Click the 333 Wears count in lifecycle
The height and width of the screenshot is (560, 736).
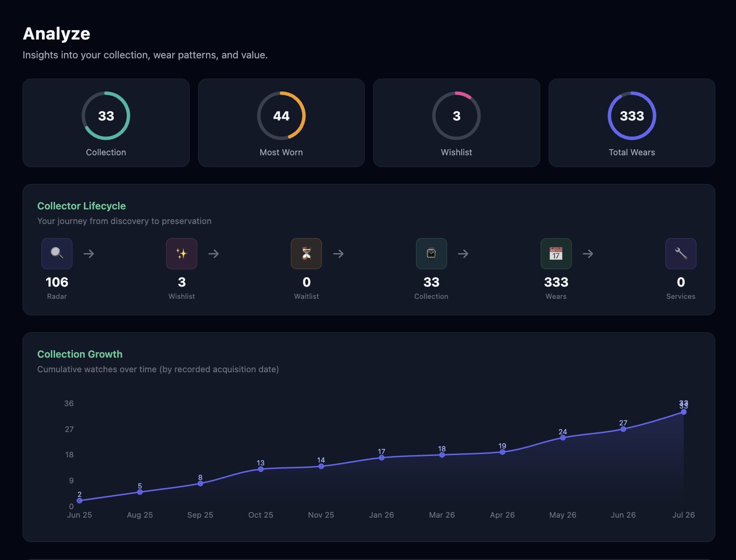click(x=556, y=282)
